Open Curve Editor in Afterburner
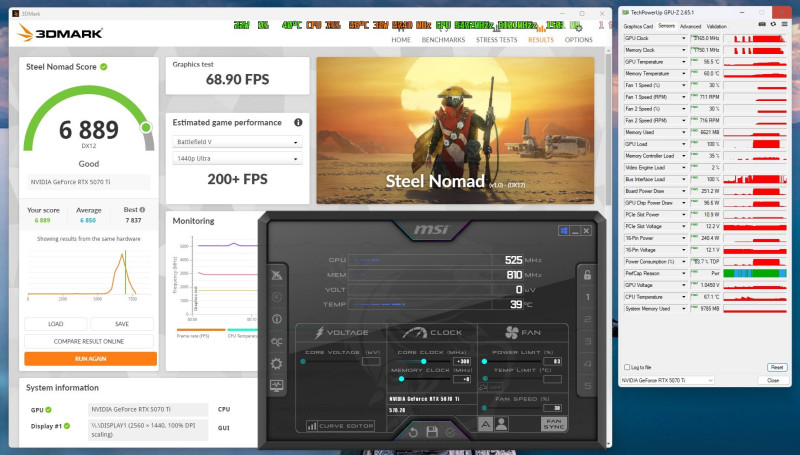 coord(340,425)
